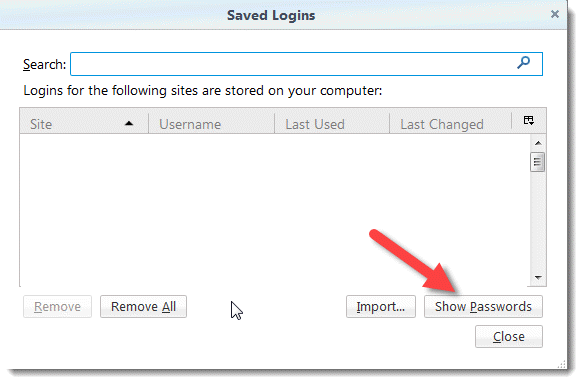Click the Remove All button
Image resolution: width=583 pixels, height=384 pixels.
tap(144, 307)
